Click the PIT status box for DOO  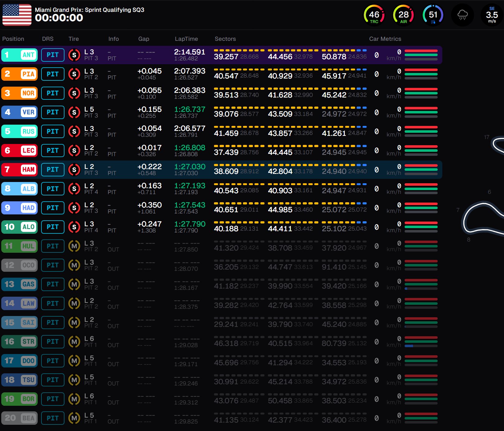pos(53,361)
